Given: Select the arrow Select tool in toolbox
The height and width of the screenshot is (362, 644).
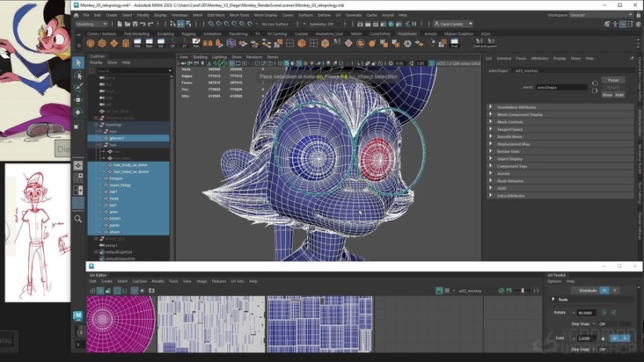Looking at the screenshot, I should (x=78, y=62).
